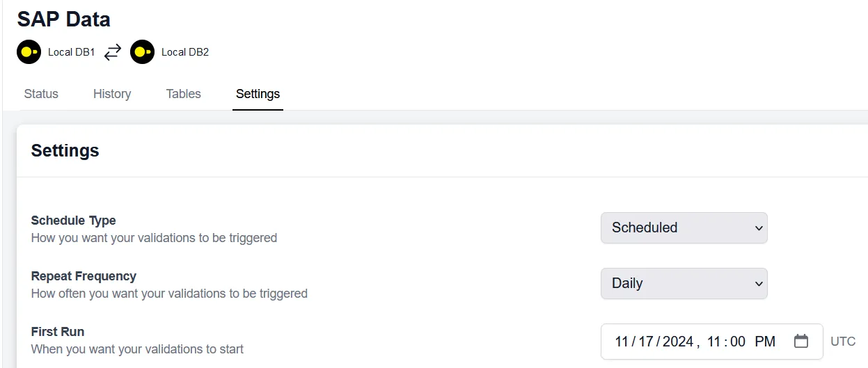Expand the Schedule Type dropdown
868x368 pixels.
click(x=684, y=227)
